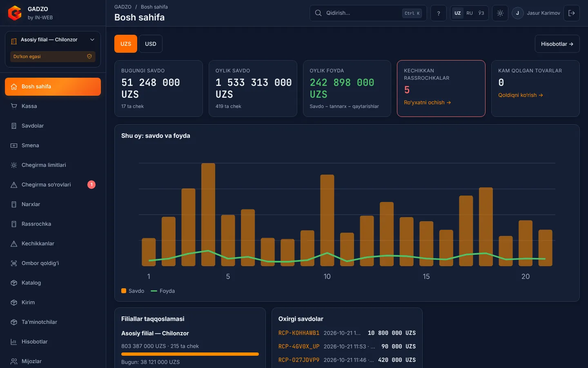The width and height of the screenshot is (588, 368).
Task: Click the Kassa cart icon
Action: 14,106
